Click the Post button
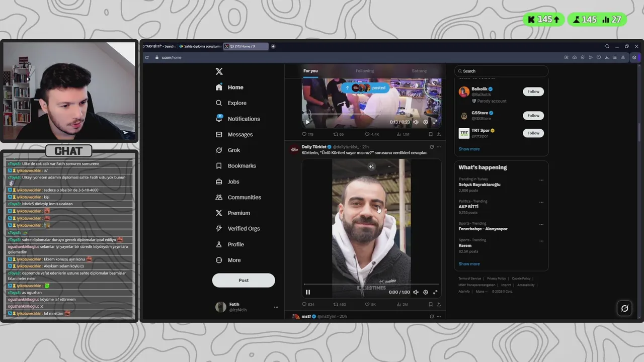 click(244, 280)
